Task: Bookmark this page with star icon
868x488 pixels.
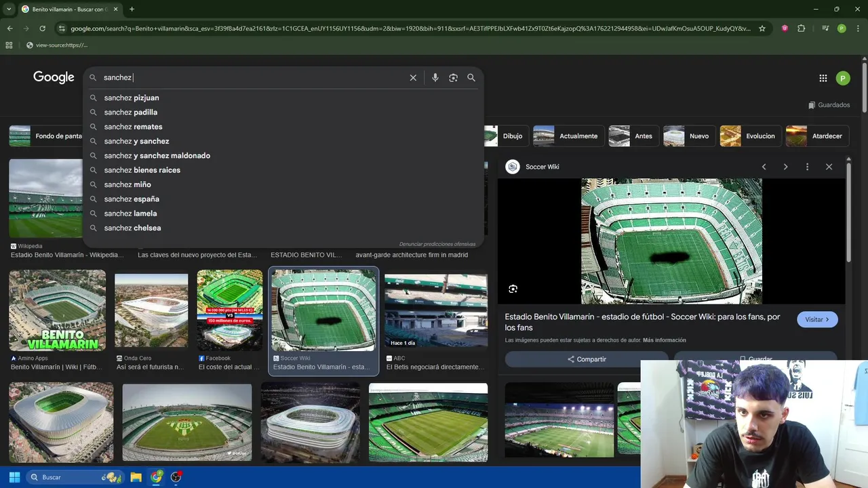Action: [x=762, y=28]
